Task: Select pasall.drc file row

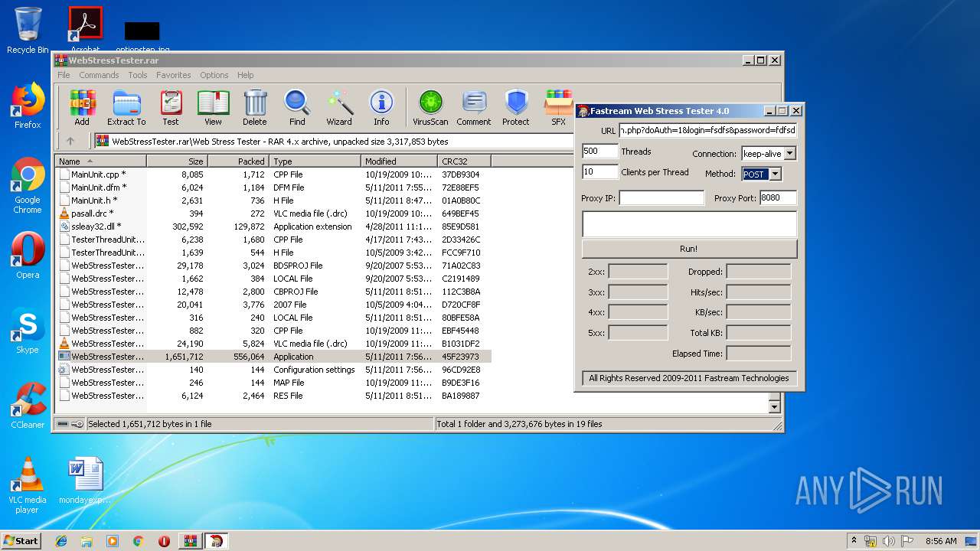Action: tap(273, 214)
